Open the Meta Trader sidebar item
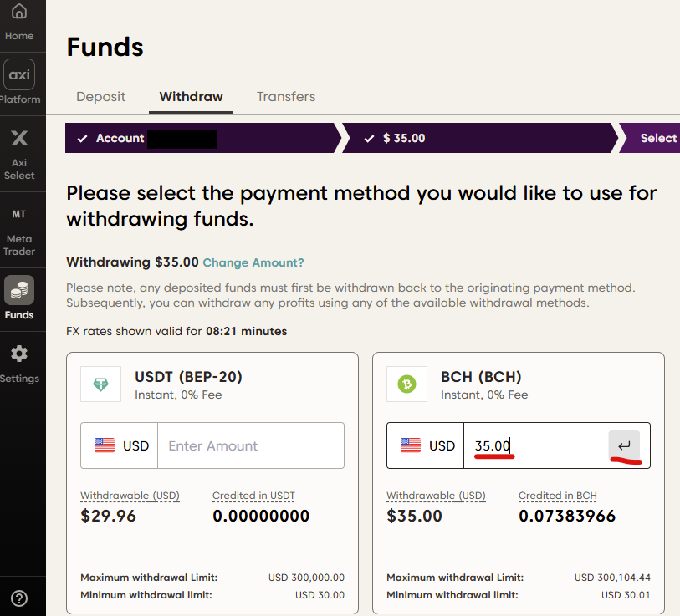 tap(20, 231)
